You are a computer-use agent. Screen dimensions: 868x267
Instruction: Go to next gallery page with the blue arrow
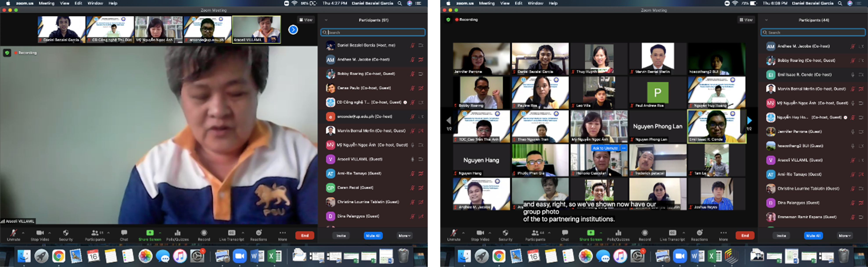pos(749,120)
